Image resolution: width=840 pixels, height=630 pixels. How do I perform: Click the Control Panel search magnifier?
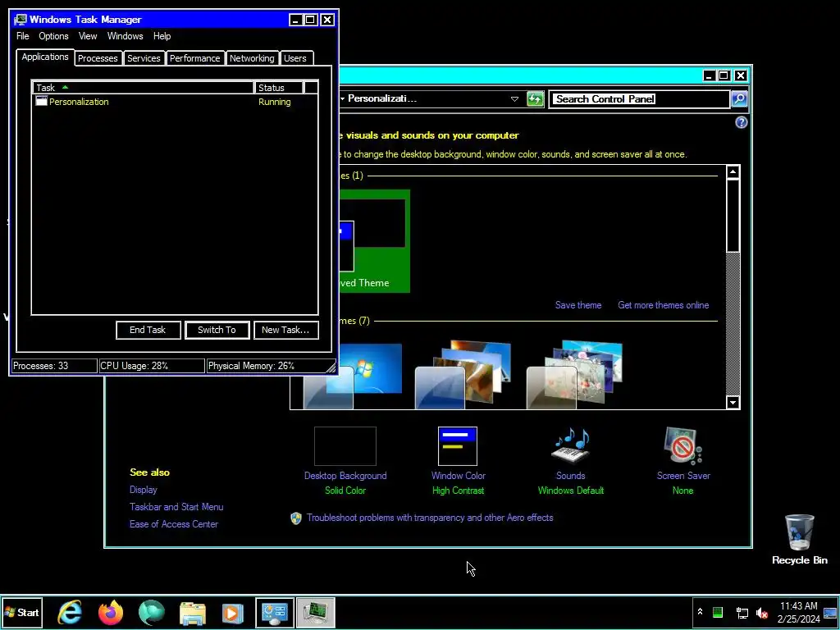739,98
